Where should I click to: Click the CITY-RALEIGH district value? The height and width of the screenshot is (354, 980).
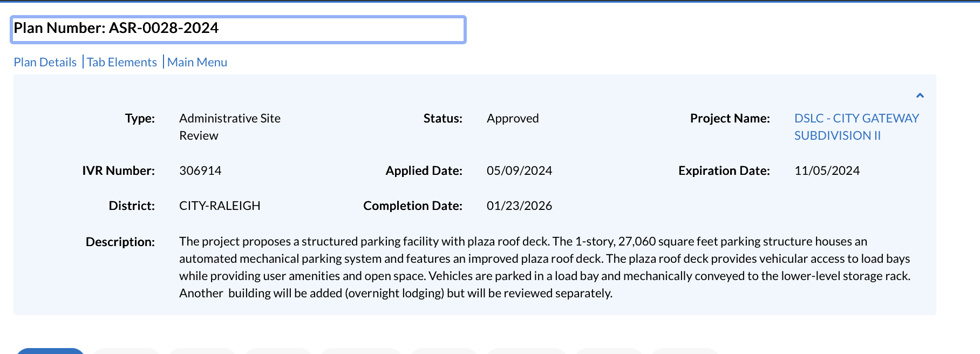point(220,206)
